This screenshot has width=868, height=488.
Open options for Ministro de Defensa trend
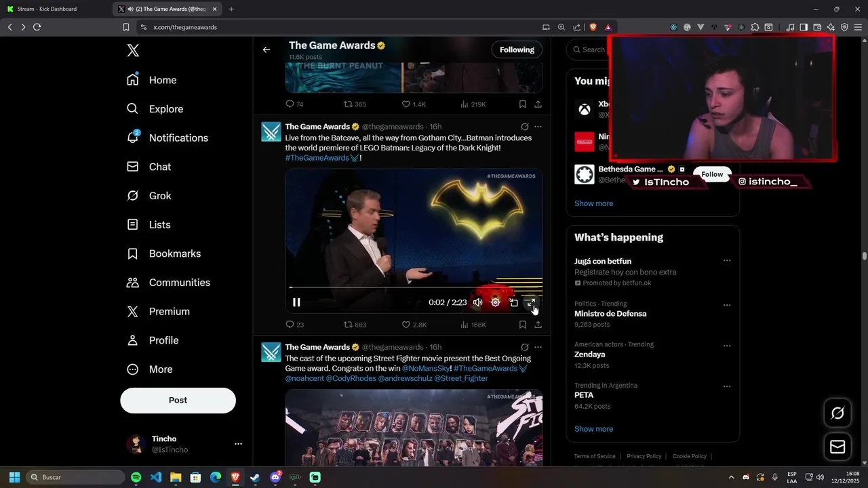(x=727, y=305)
